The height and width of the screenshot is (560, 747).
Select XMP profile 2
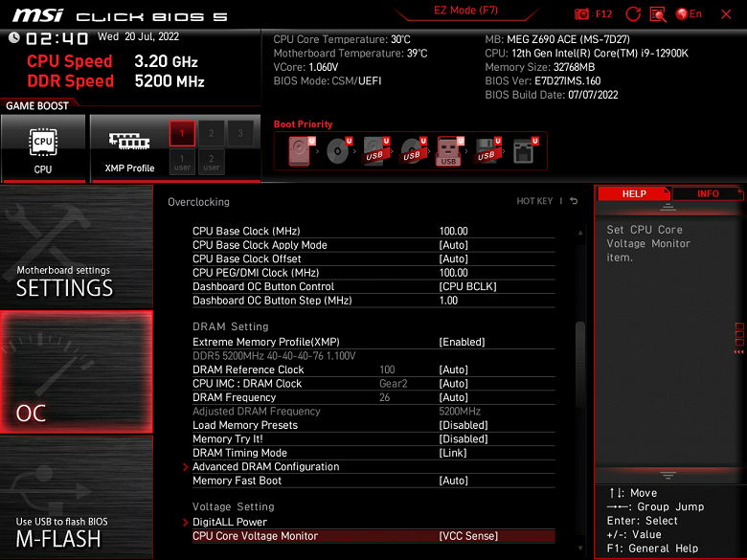pyautogui.click(x=211, y=133)
